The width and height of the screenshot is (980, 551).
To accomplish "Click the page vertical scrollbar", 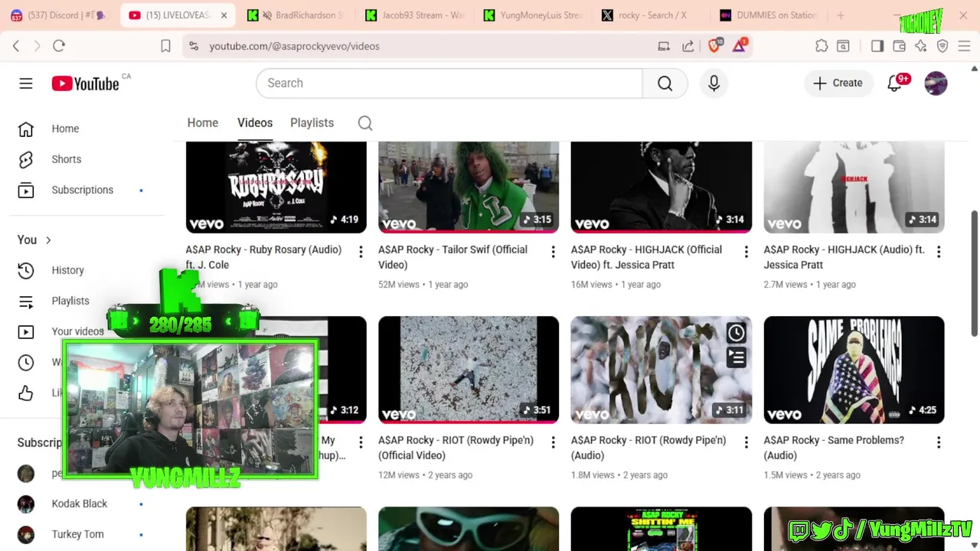I will click(974, 273).
